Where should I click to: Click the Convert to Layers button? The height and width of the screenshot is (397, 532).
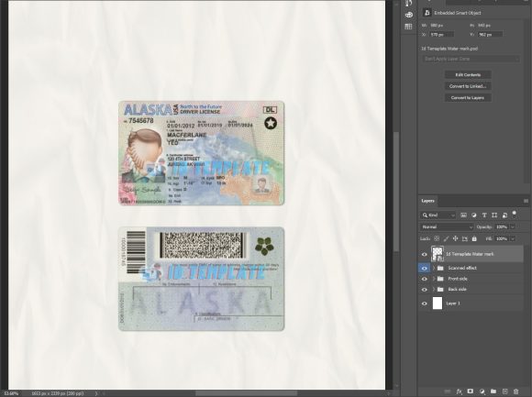[468, 97]
